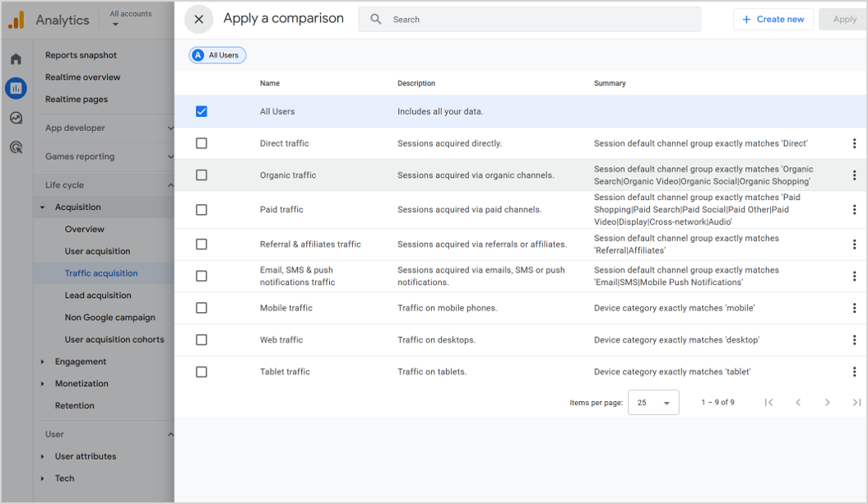
Task: Check the Email, SMS & push notifications checkbox
Action: [202, 276]
